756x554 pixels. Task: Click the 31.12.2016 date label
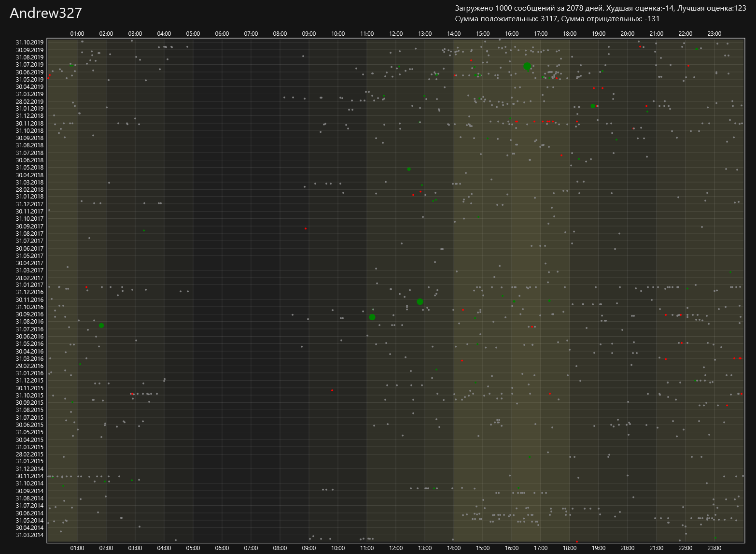29,292
